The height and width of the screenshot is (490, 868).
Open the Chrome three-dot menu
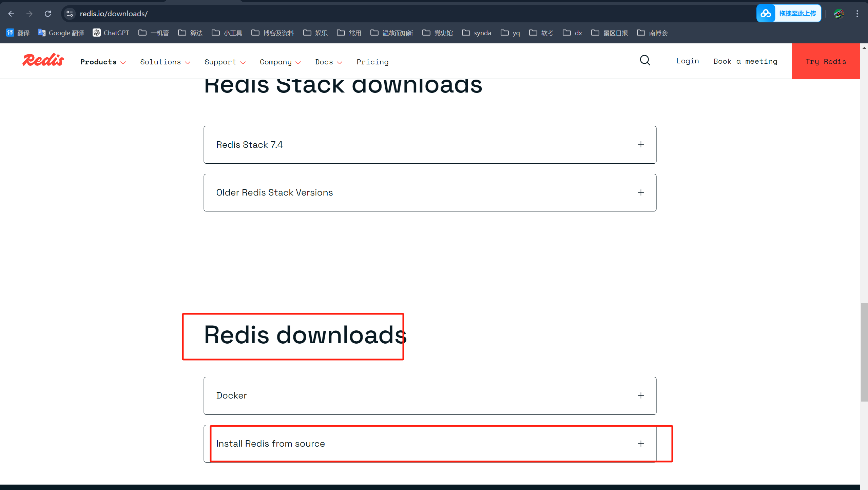coord(857,14)
